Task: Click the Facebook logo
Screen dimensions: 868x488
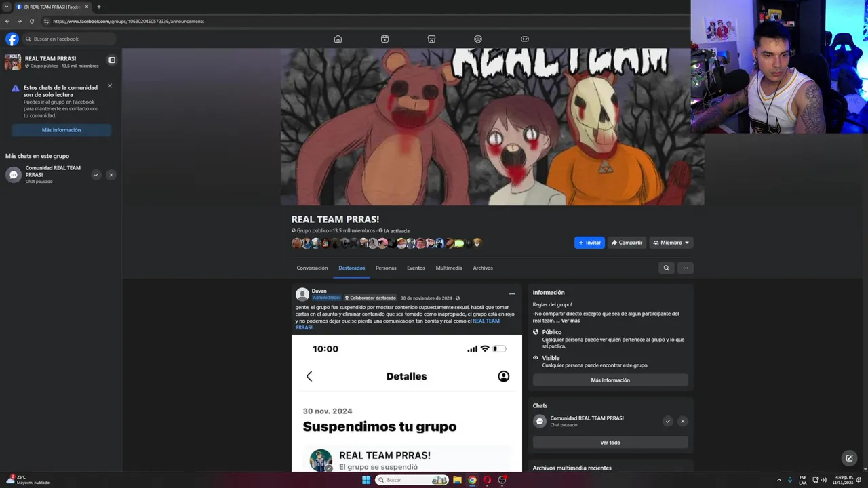Action: point(12,39)
